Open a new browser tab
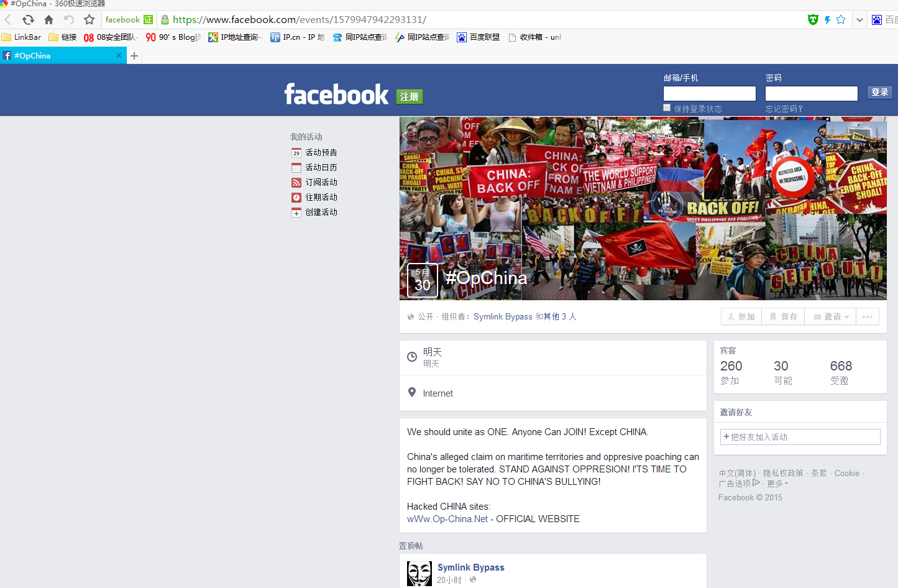898x588 pixels. coord(134,56)
